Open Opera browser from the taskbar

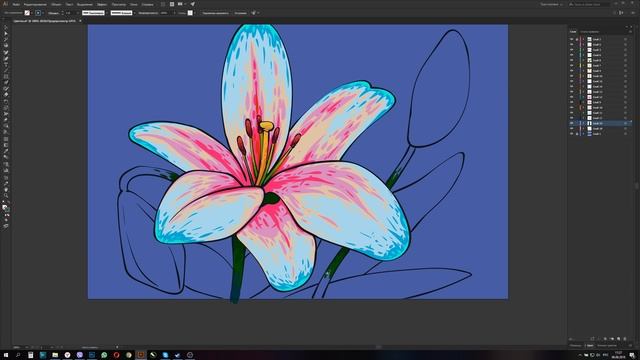pyautogui.click(x=116, y=355)
